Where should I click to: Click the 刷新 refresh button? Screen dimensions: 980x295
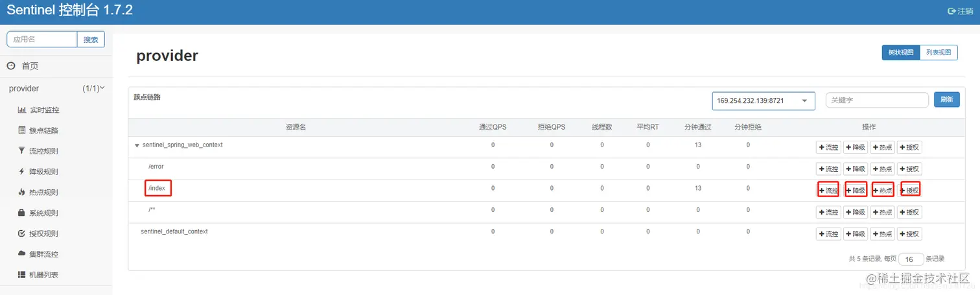pos(947,100)
